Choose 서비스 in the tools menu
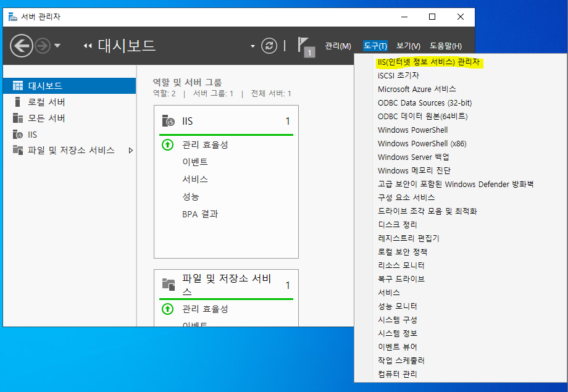The height and width of the screenshot is (392, 568). (x=389, y=293)
